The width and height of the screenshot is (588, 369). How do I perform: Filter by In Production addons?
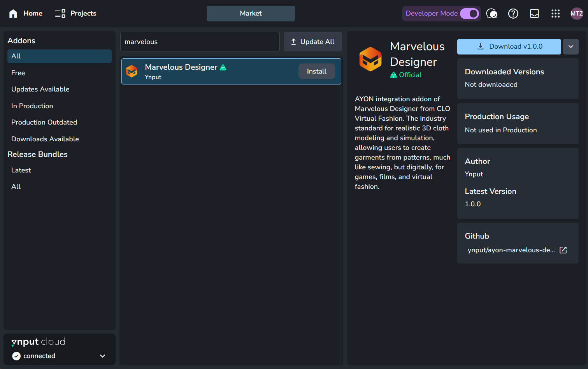click(60, 106)
